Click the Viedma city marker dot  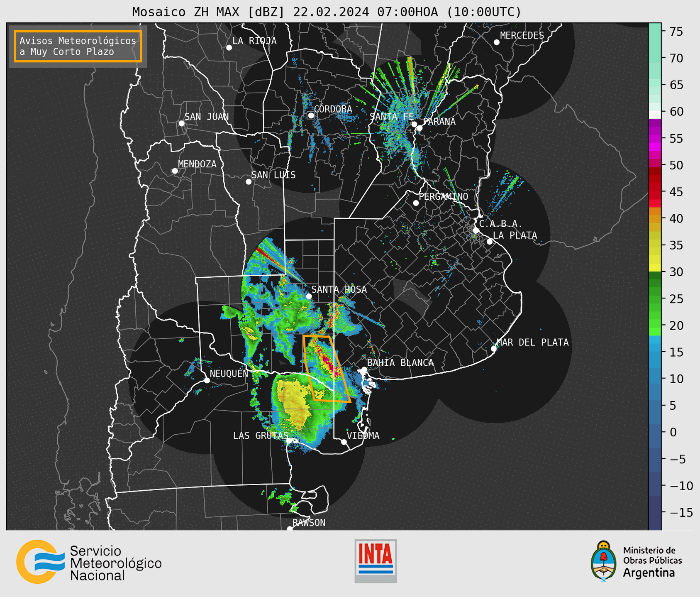344,442
